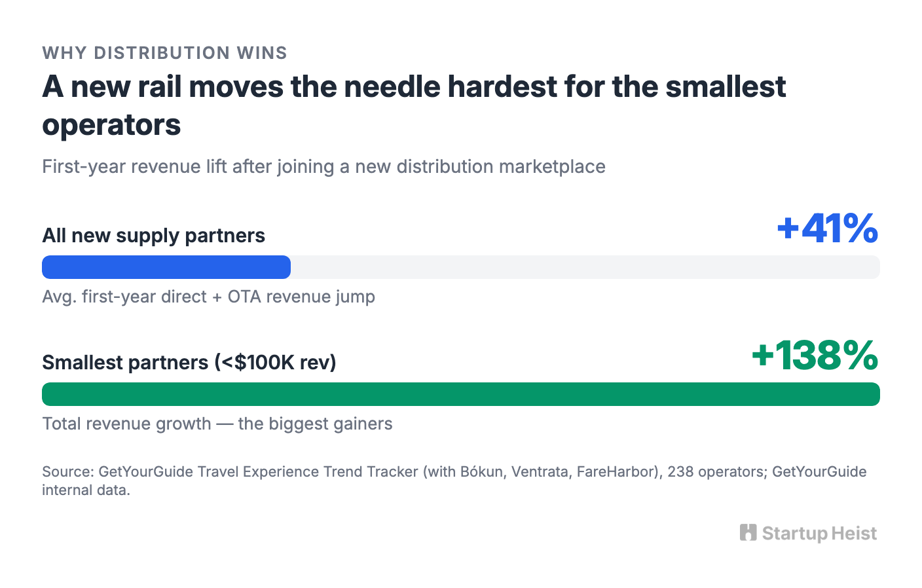Click the gray unfilled track of the blue bar

pos(585,267)
